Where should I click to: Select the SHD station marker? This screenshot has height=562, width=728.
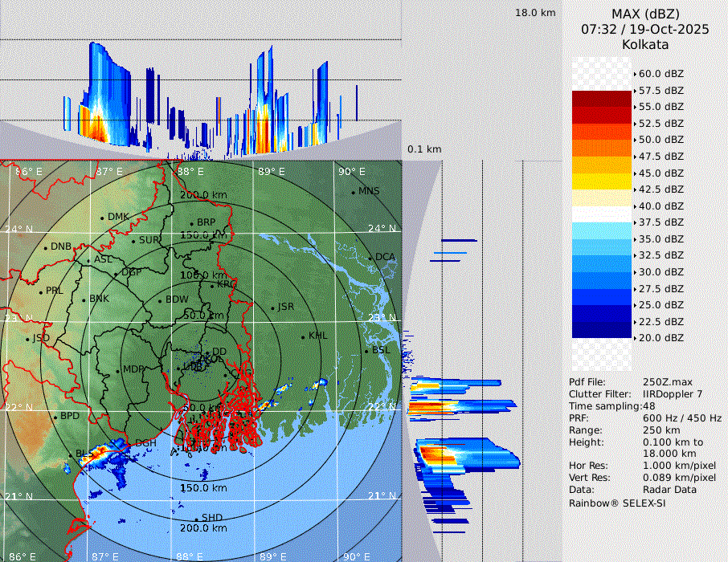pos(197,518)
